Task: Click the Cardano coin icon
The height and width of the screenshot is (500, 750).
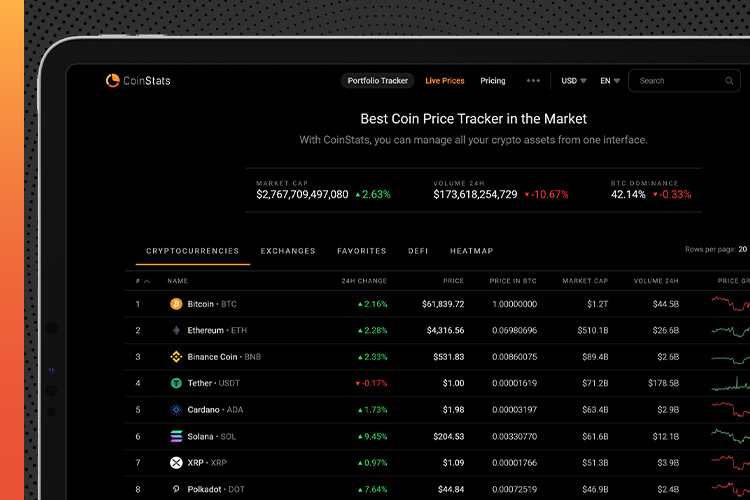Action: coord(176,410)
